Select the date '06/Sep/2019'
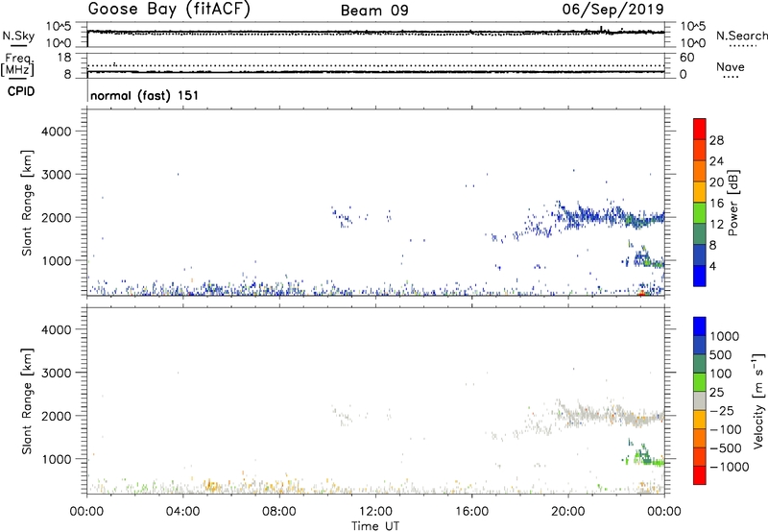Viewport: 768px width, 532px height. click(x=612, y=9)
